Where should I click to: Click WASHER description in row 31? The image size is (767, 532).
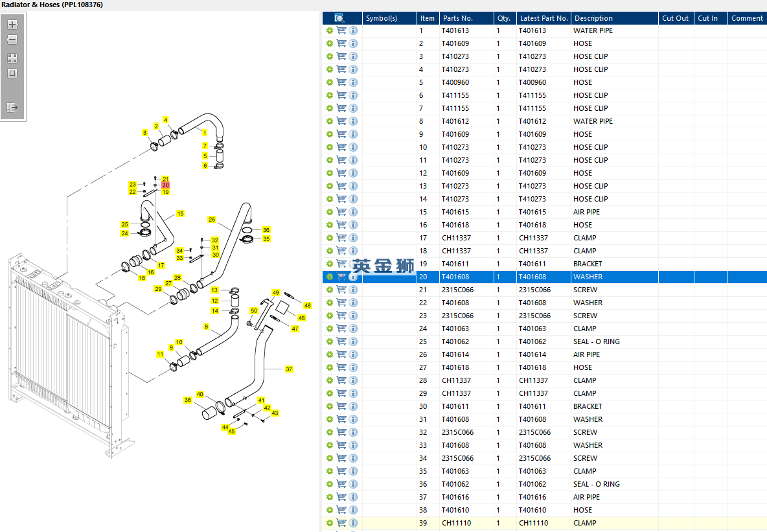pyautogui.click(x=588, y=419)
